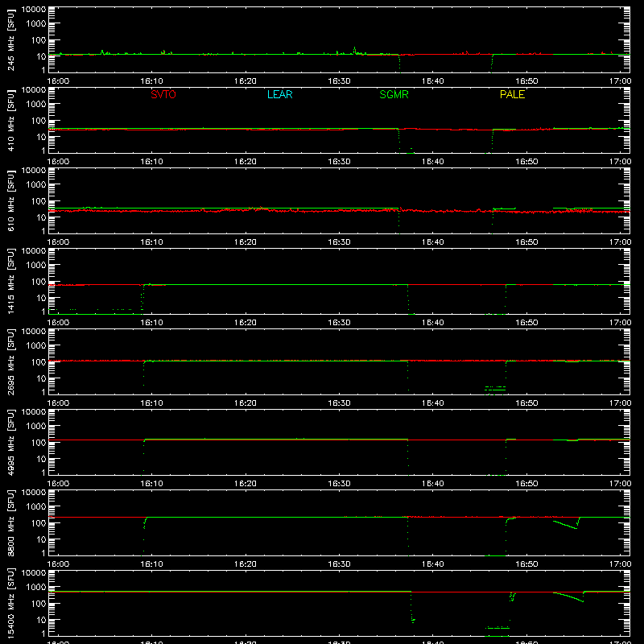The width and height of the screenshot is (644, 644).
Task: Click the green SGMR station label
Action: pos(394,94)
